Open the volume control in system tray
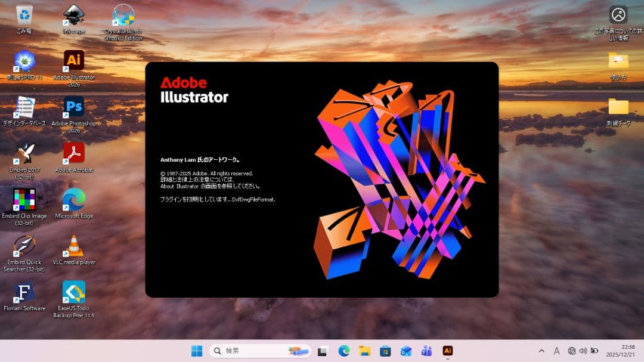Viewport: 644px width, 362px height. (x=583, y=351)
